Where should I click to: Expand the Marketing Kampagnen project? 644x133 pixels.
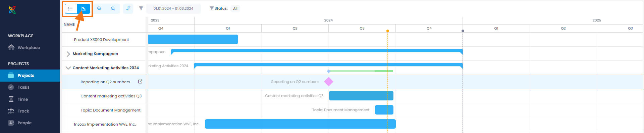(68, 54)
